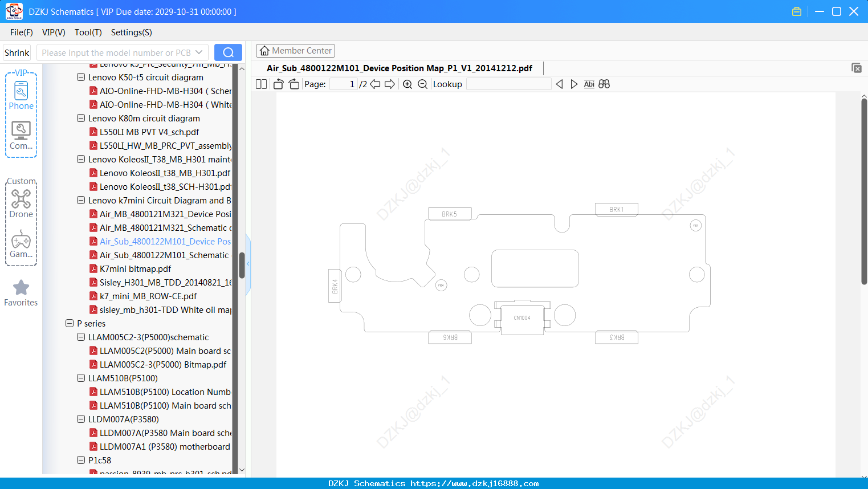Open model number dropdown arrow
This screenshot has height=489, width=868.
tap(199, 52)
